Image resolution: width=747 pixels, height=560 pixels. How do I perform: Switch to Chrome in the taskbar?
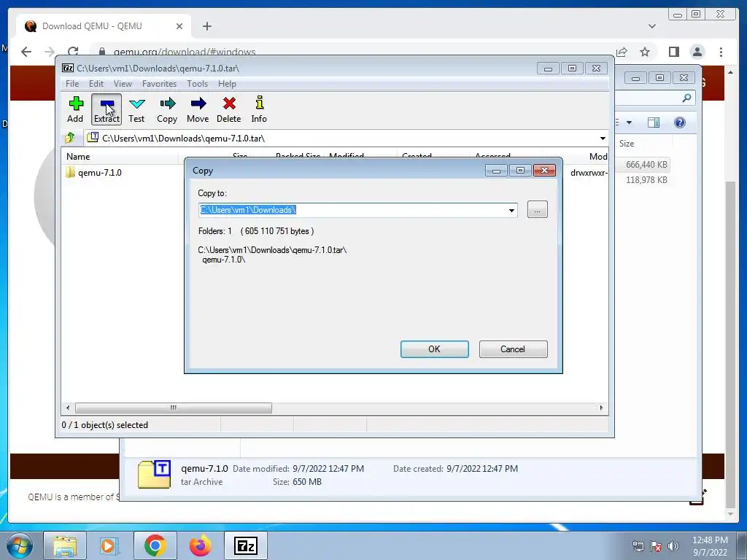pos(155,545)
